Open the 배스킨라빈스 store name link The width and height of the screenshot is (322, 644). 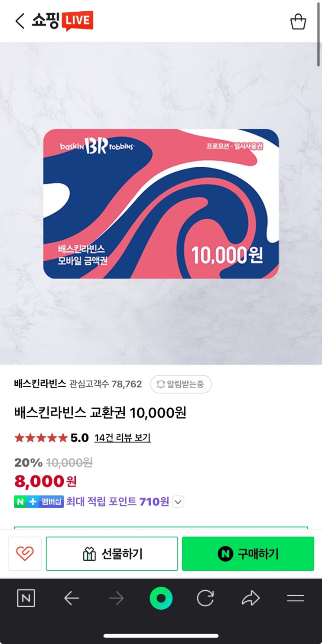click(x=40, y=384)
